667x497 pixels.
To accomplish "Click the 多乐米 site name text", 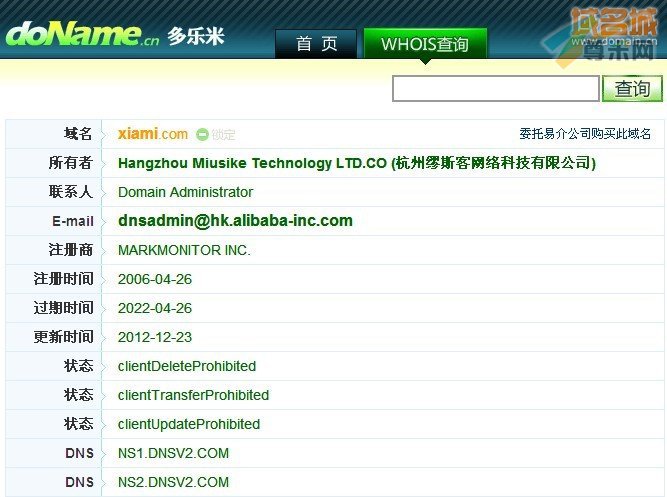I will 195,36.
